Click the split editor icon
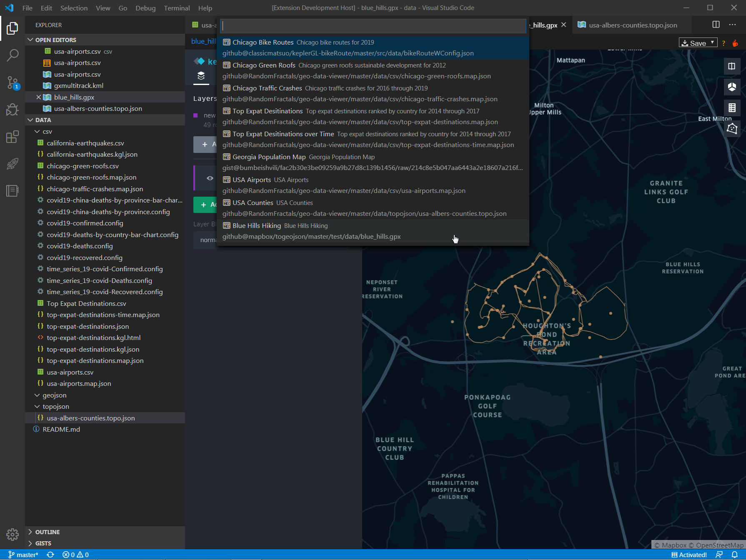The height and width of the screenshot is (560, 746). coord(716,25)
